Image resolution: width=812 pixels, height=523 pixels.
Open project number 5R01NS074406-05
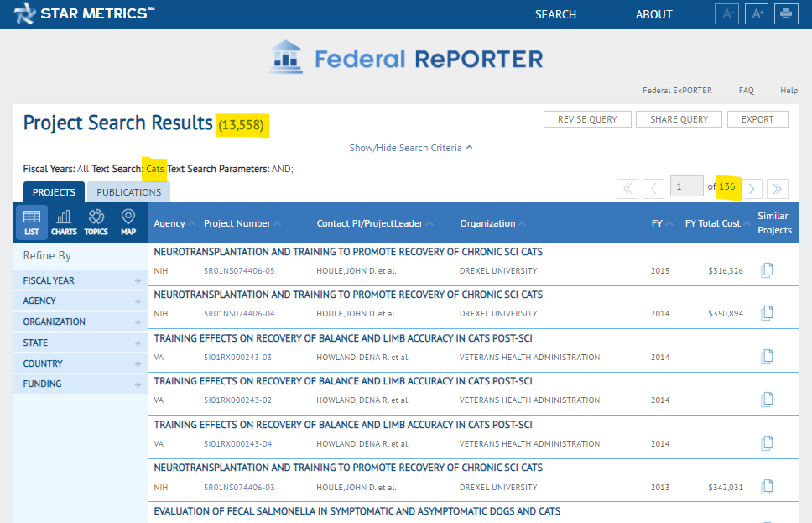(x=239, y=270)
